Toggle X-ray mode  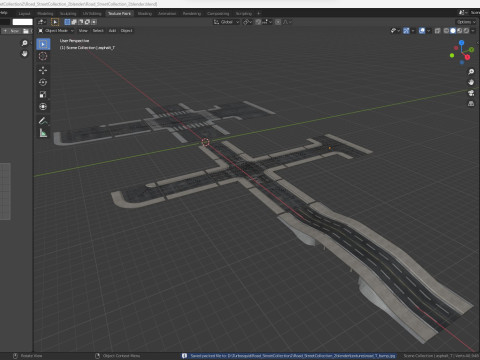tap(438, 31)
